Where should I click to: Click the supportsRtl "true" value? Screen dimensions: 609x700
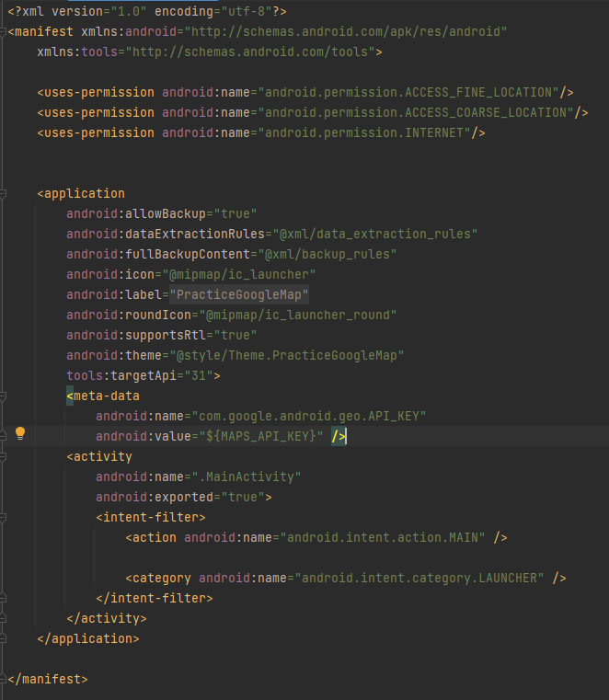236,335
